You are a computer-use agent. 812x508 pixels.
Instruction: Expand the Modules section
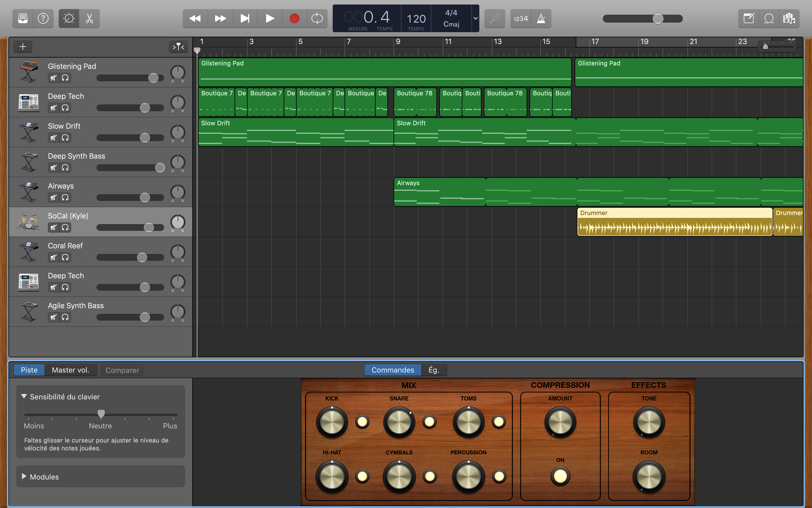coord(24,476)
